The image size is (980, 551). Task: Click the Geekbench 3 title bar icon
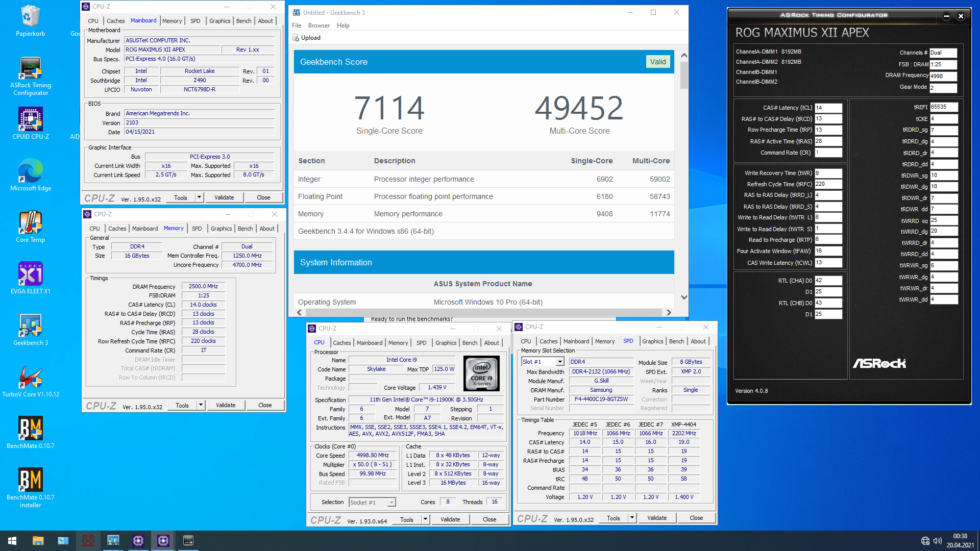click(x=297, y=13)
